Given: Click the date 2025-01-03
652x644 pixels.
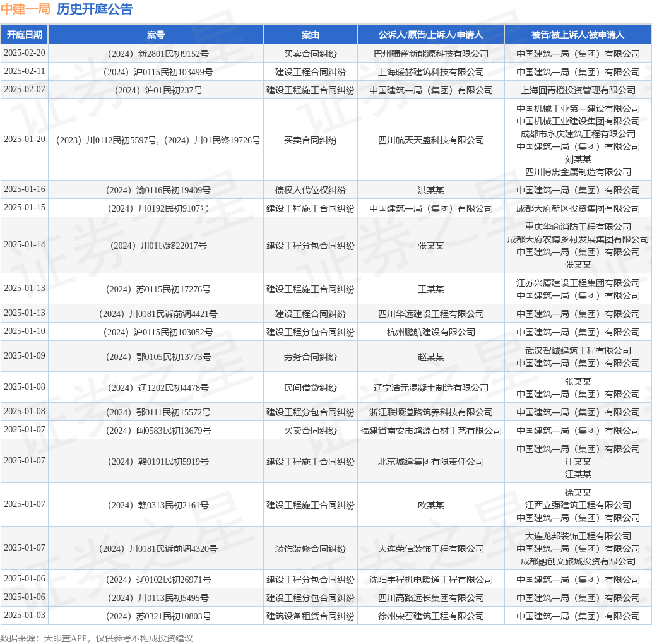Looking at the screenshot, I should (x=25, y=615).
